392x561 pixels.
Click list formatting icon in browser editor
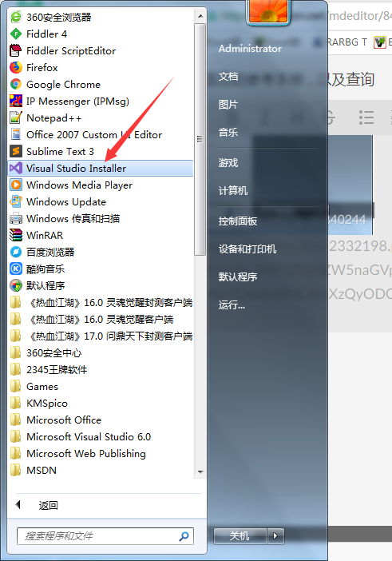click(366, 117)
